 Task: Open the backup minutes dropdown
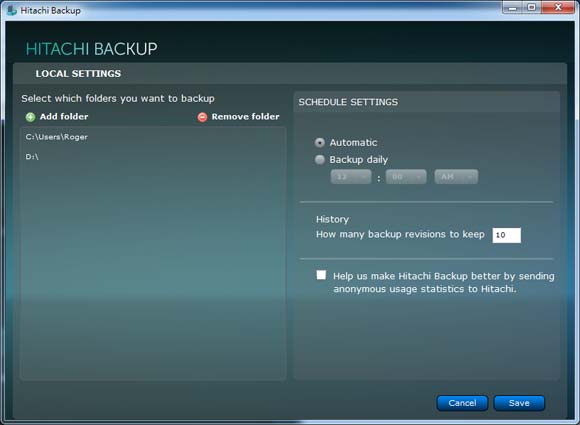tap(406, 177)
